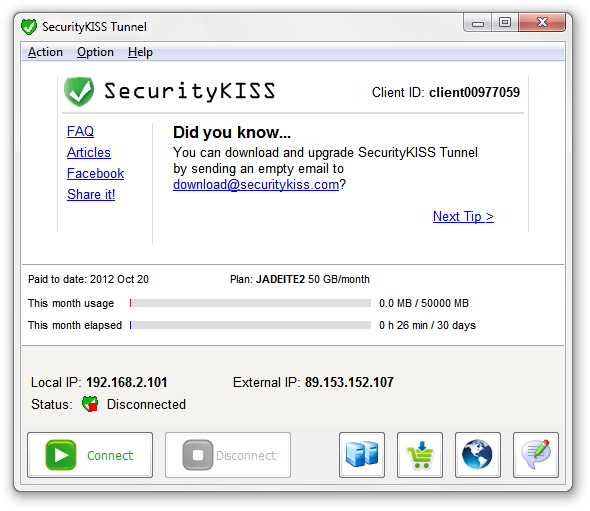Click the server list icon button

click(x=362, y=455)
